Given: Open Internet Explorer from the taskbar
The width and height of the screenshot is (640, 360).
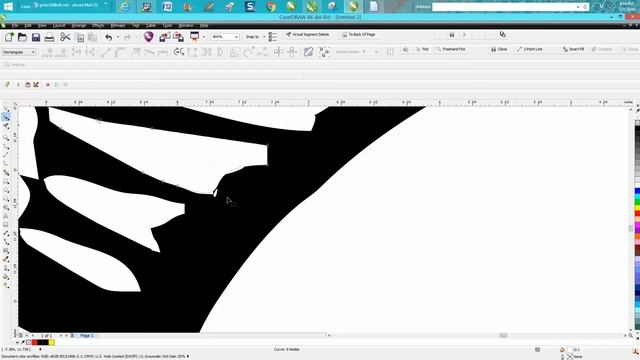Looking at the screenshot, I should point(125,7).
